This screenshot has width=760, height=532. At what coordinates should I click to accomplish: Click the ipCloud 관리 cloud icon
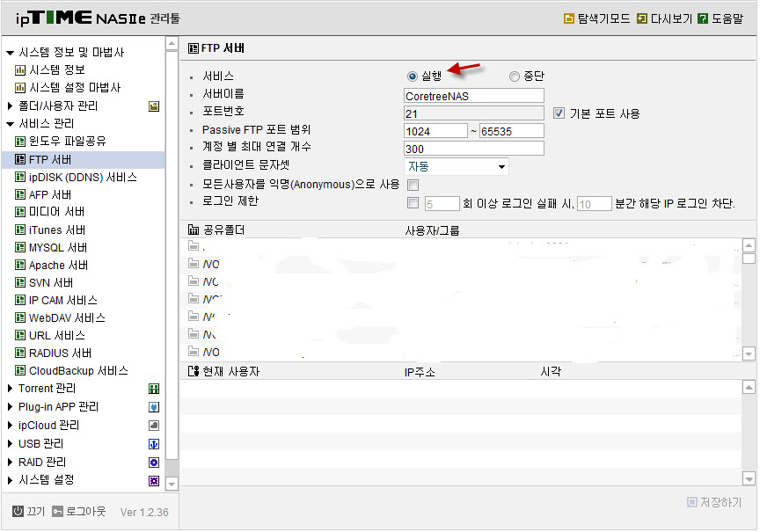click(x=154, y=426)
